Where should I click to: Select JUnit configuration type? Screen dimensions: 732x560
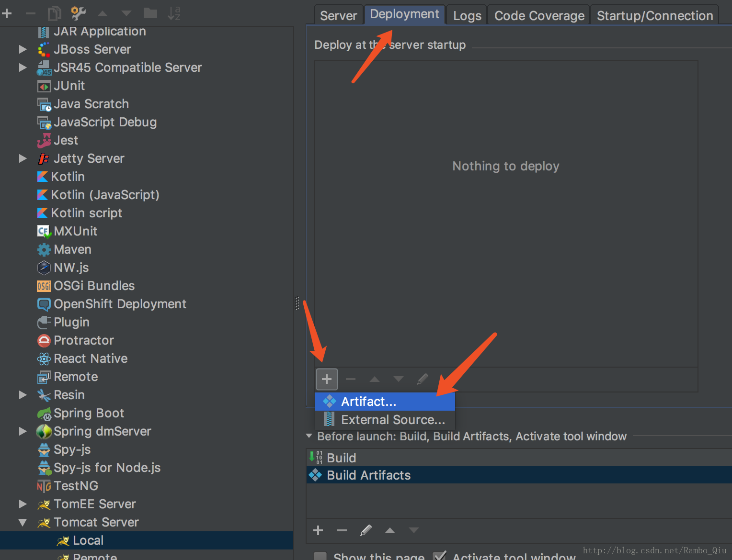click(147, 86)
